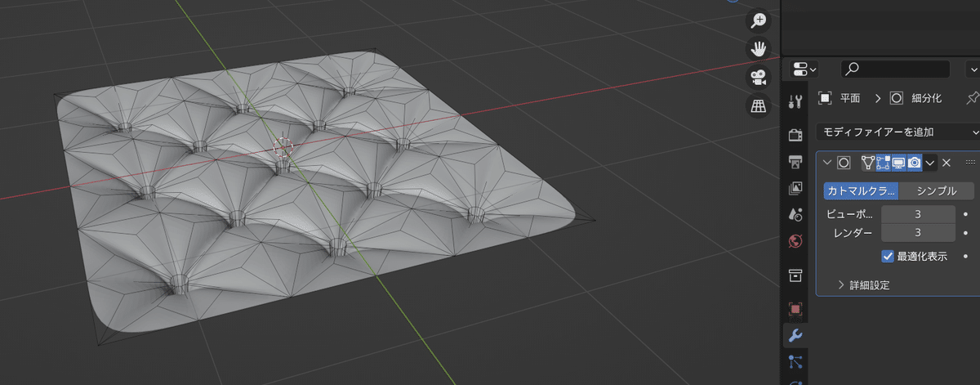Click the subdivision modifier type icon
Image resolution: width=980 pixels, height=385 pixels.
click(844, 163)
